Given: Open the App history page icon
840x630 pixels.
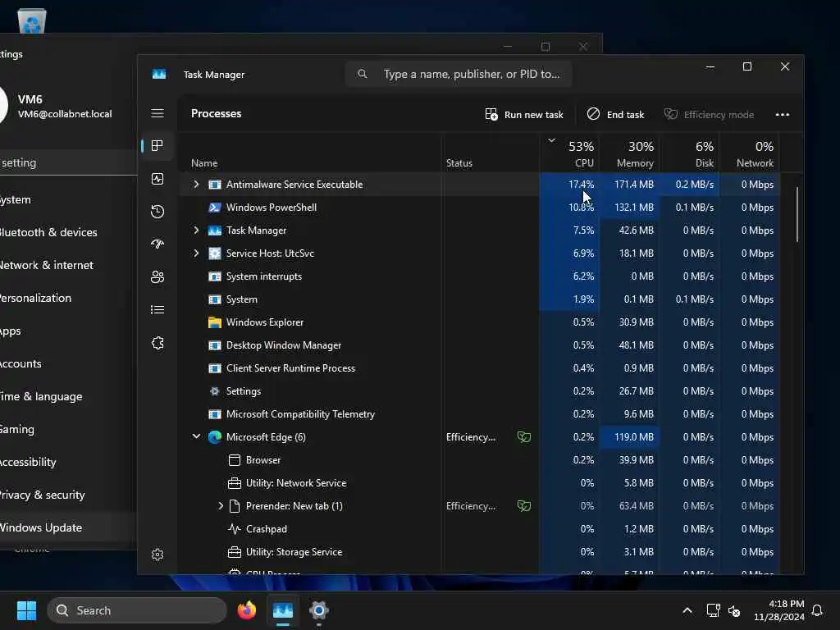Looking at the screenshot, I should point(157,212).
